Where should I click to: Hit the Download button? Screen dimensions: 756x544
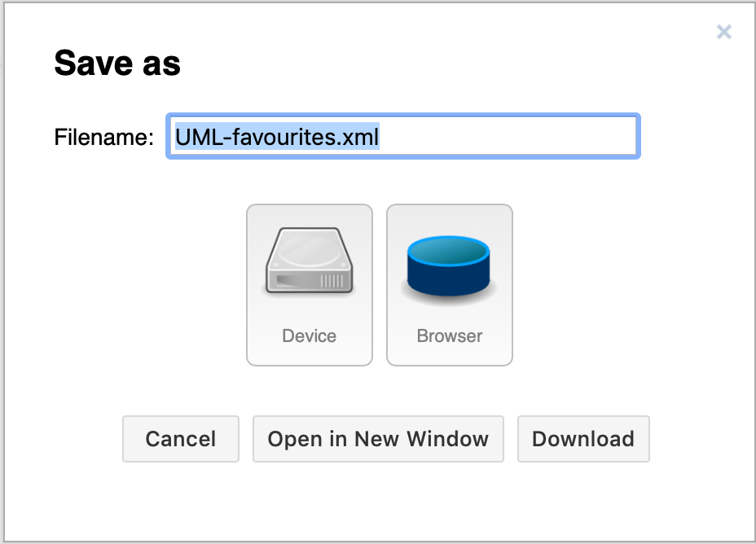pos(583,439)
